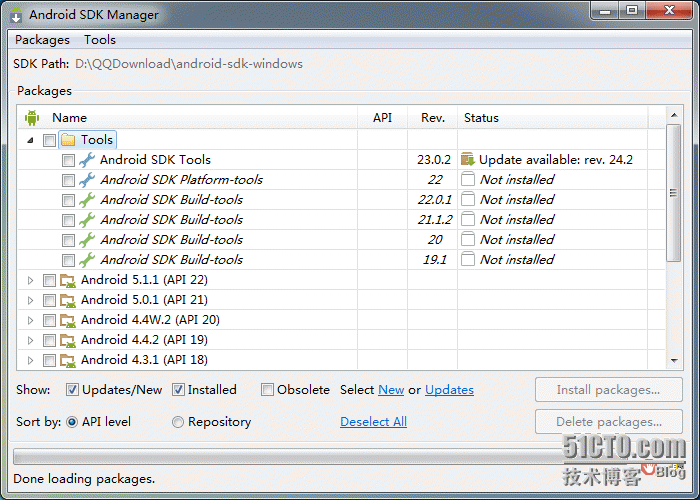Check the Build-tools 19.1 checkbox
The height and width of the screenshot is (500, 700).
[x=68, y=260]
